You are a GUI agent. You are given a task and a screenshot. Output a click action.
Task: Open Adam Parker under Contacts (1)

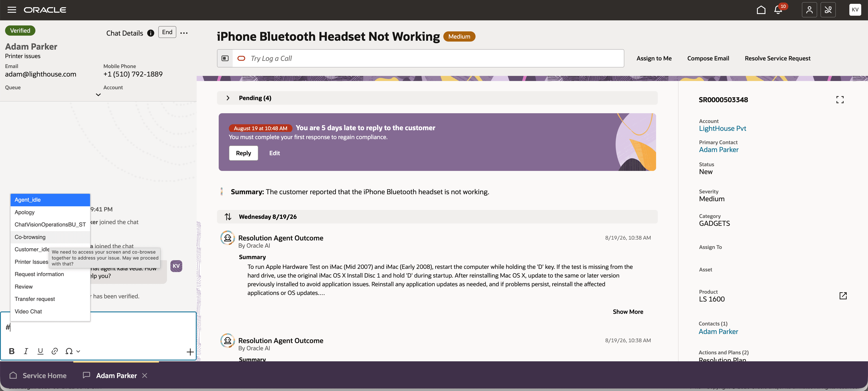[718, 332]
